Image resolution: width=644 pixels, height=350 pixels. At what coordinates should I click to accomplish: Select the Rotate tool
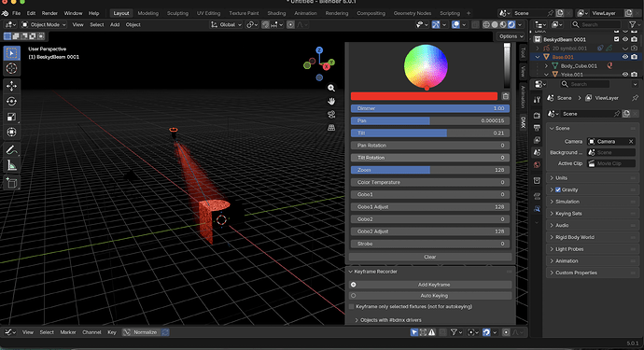pyautogui.click(x=11, y=101)
